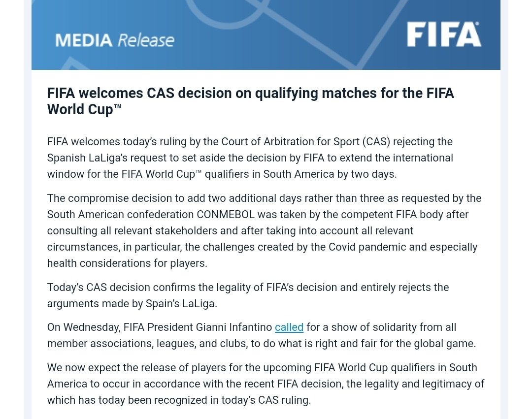This screenshot has height=419, width=532.
Task: Click "Court of Arbitration for Sport" phrase
Action: (x=291, y=142)
